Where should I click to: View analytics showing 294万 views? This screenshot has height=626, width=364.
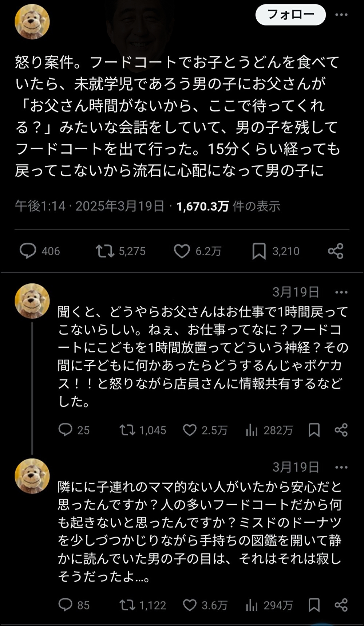[x=269, y=605]
